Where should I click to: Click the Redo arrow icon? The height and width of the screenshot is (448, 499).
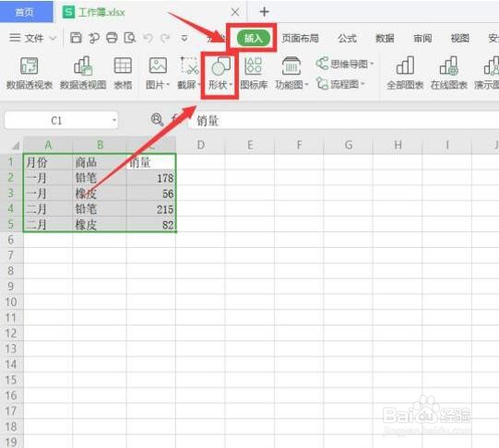click(x=165, y=38)
